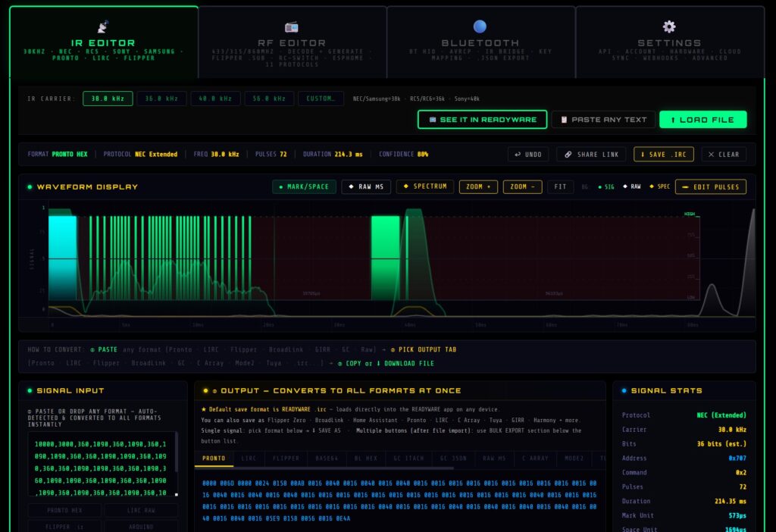Image resolution: width=776 pixels, height=532 pixels.
Task: Open the RF Editor radio icon
Action: [292, 27]
